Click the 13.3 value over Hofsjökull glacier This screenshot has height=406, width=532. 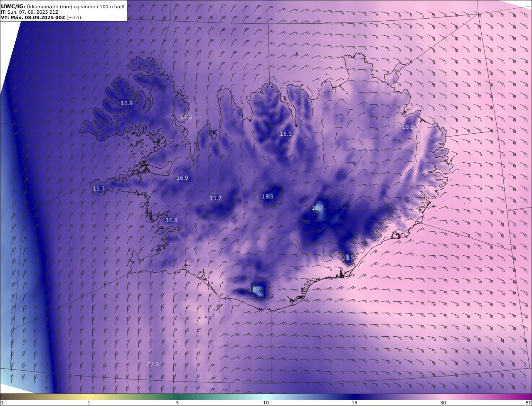pos(268,196)
